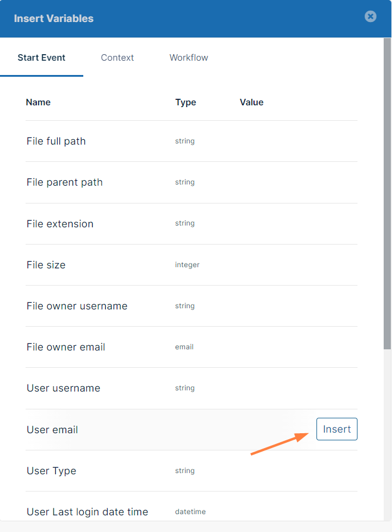The height and width of the screenshot is (532, 392).
Task: Pick the File size variable row
Action: pyautogui.click(x=46, y=265)
